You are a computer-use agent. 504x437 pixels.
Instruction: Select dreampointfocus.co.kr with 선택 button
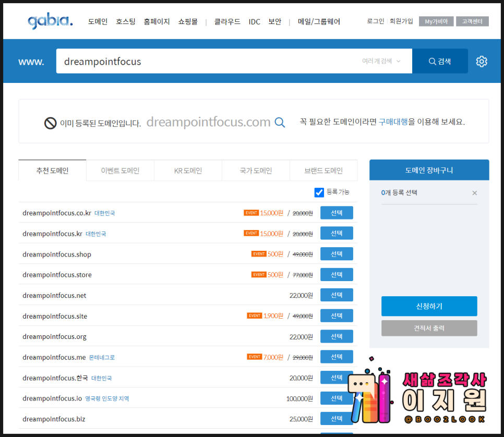pyautogui.click(x=337, y=213)
